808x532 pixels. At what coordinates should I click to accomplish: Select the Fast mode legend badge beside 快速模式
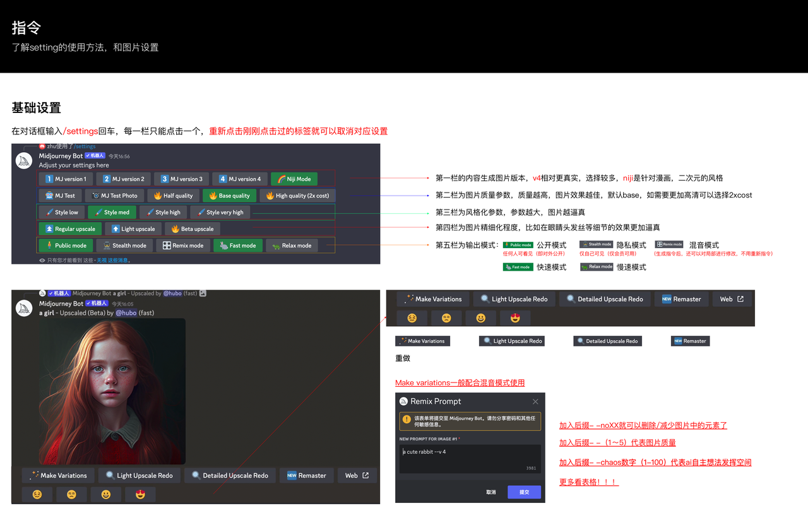pos(518,267)
